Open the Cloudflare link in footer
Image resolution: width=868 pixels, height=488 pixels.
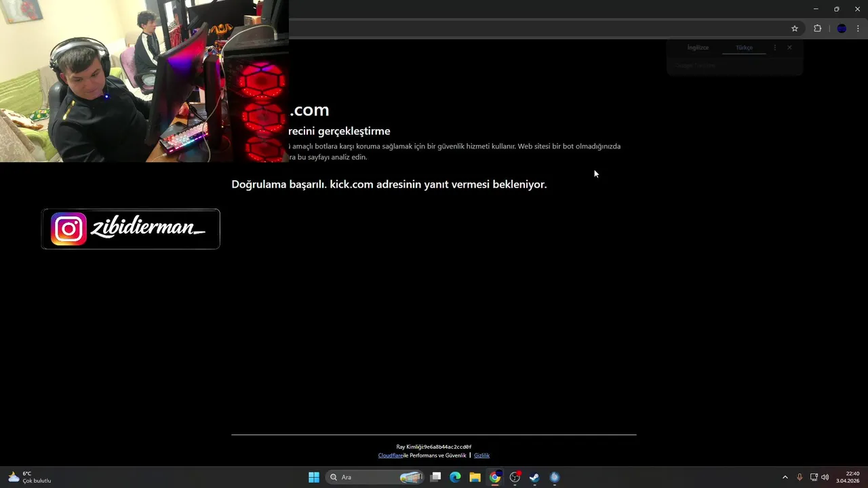coord(390,455)
